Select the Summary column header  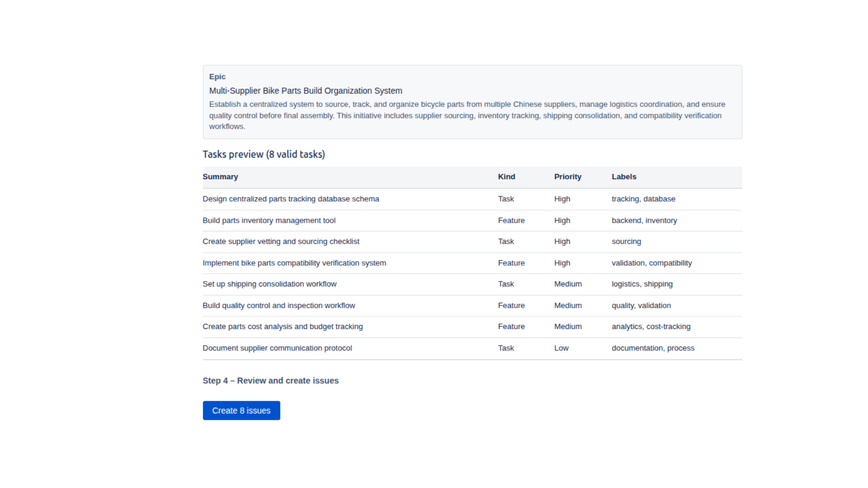[220, 177]
